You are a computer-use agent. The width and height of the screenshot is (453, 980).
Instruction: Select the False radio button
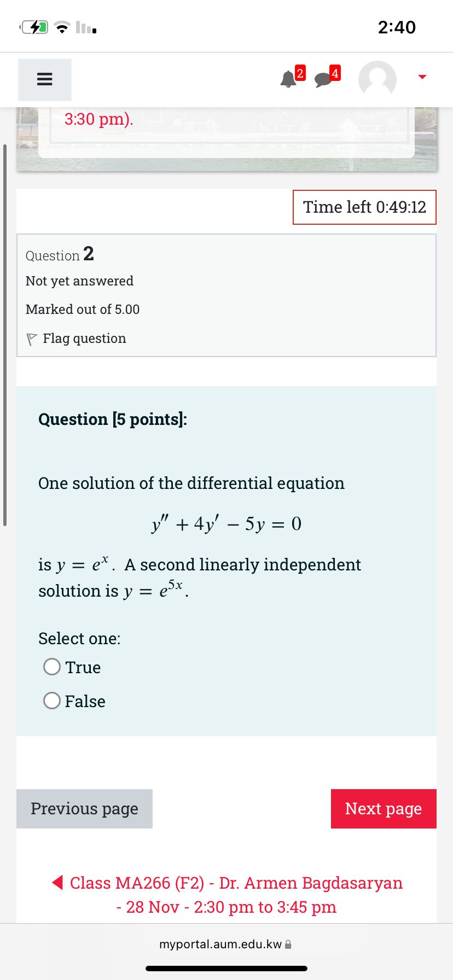tap(52, 701)
